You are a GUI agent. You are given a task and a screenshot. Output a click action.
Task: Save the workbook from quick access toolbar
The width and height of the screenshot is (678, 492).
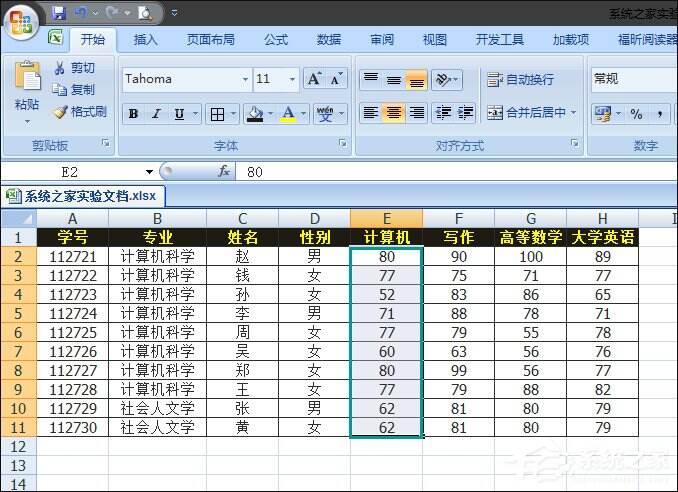pos(59,13)
